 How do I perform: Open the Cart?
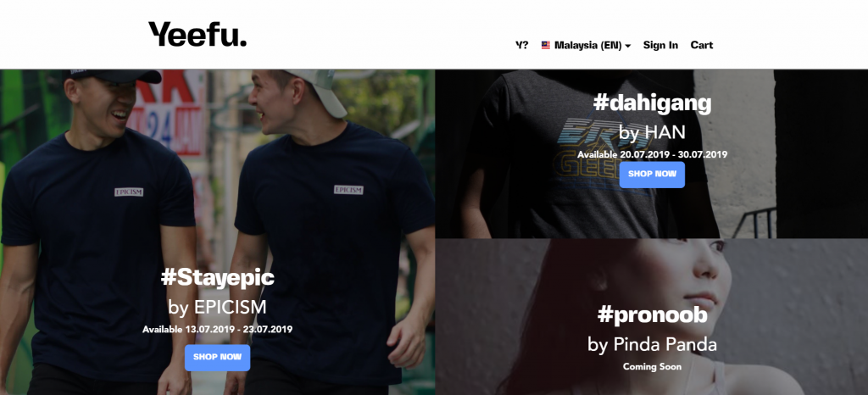point(701,46)
